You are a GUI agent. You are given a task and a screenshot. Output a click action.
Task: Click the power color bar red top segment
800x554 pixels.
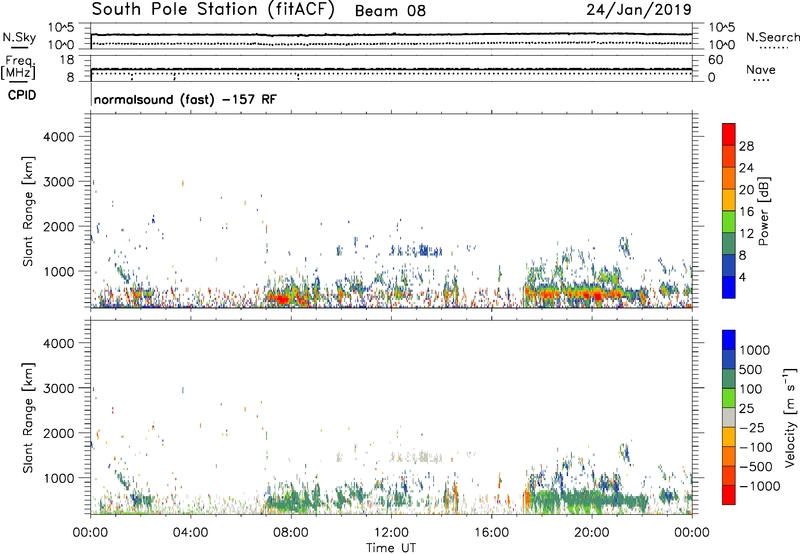[729, 134]
